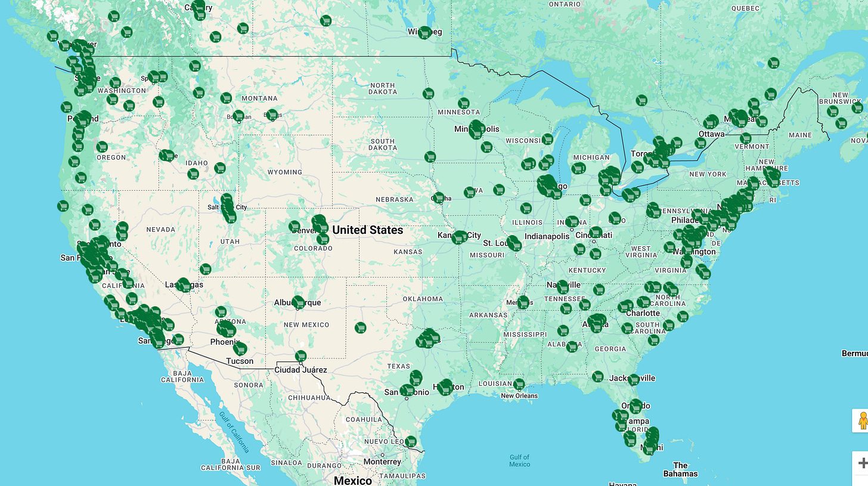Open the marker on Georgia's coast
868x486 pixels.
pos(653,340)
